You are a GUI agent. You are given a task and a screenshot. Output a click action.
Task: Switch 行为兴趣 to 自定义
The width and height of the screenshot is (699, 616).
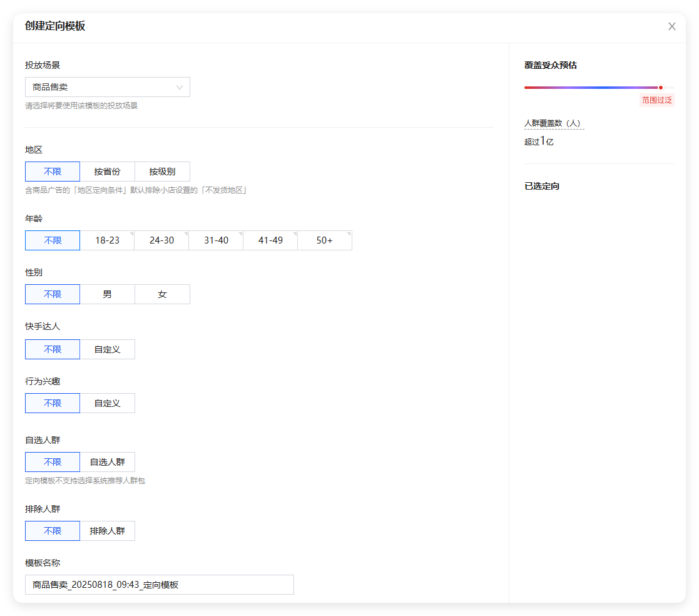click(x=107, y=403)
